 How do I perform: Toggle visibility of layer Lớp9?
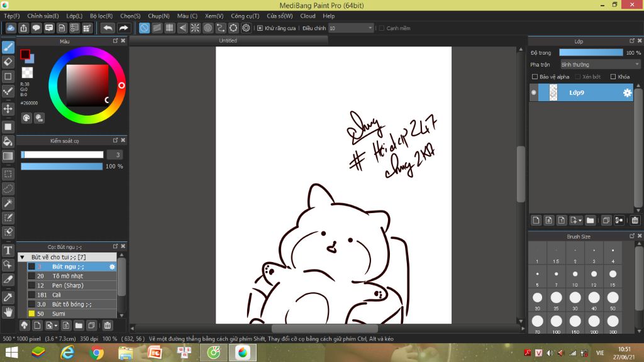[533, 93]
